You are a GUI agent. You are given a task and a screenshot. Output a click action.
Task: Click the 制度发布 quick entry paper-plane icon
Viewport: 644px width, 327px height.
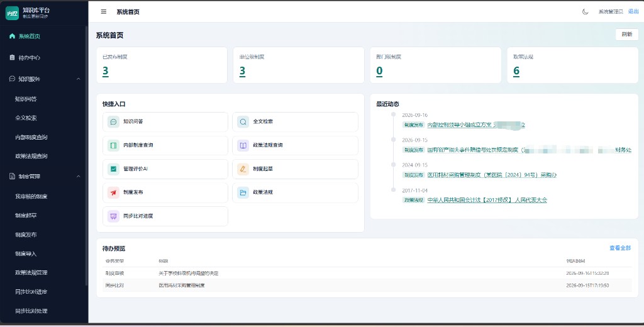pos(113,192)
